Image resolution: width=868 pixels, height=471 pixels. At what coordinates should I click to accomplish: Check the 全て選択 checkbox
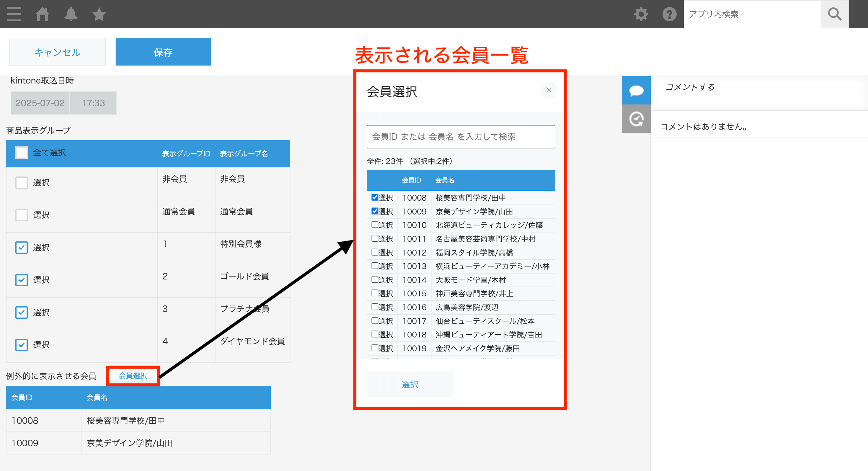tap(22, 153)
